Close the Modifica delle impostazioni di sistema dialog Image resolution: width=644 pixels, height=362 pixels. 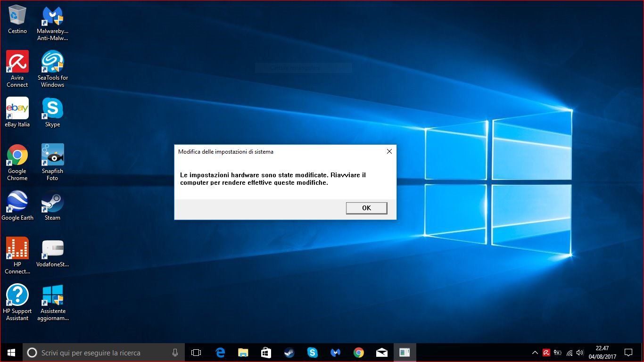(389, 152)
